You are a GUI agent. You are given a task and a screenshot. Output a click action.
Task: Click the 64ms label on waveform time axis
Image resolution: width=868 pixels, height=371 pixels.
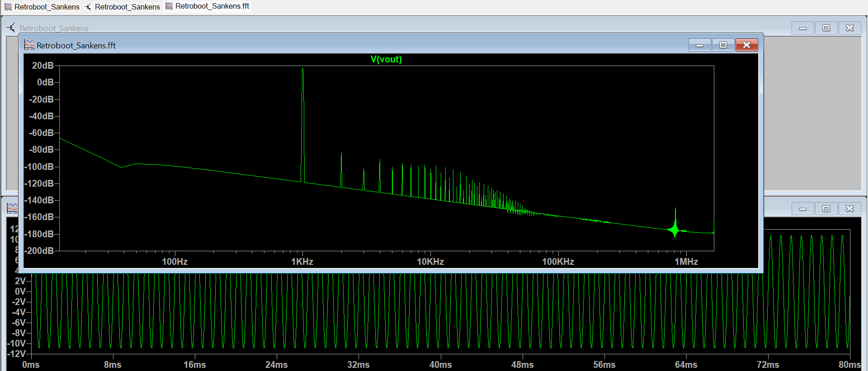[x=686, y=365]
